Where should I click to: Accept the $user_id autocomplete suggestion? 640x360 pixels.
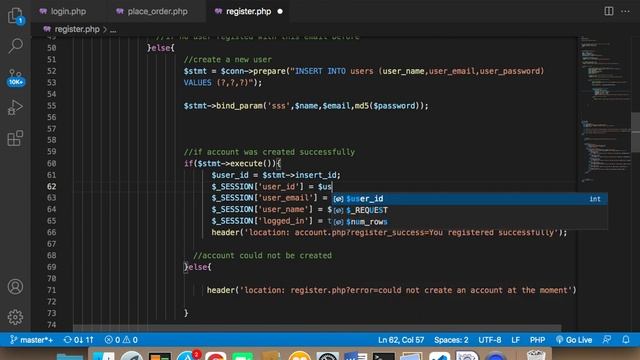coord(469,199)
